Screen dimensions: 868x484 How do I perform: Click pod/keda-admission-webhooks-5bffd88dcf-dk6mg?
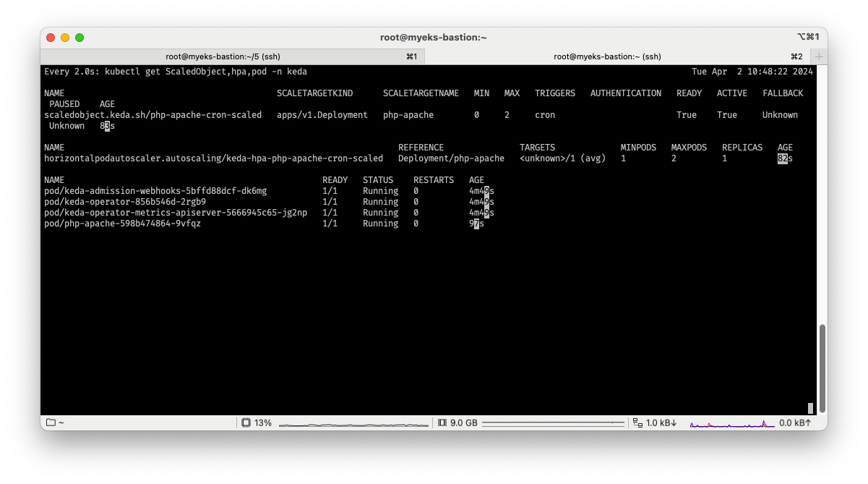[155, 191]
